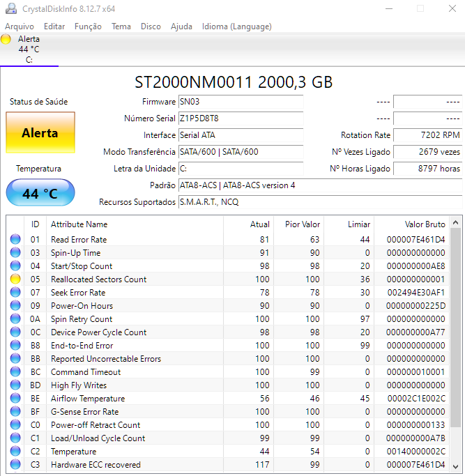This screenshot has height=476, width=465.
Task: Click raw value 002494E30AF1 for Seek Error Rate
Action: (x=416, y=292)
